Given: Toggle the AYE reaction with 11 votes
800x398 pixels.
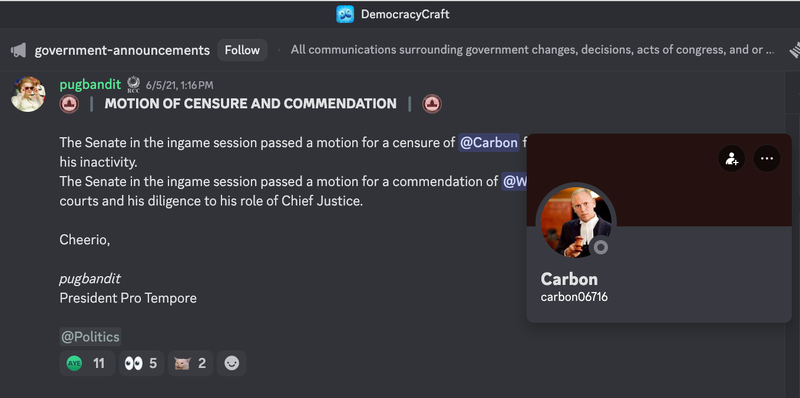Looking at the screenshot, I should (x=87, y=363).
